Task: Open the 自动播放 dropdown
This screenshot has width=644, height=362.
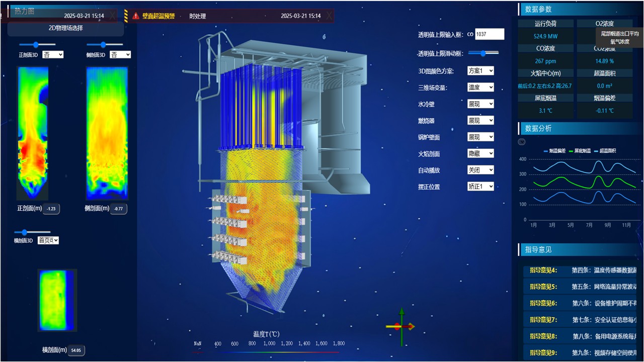Action: (480, 170)
